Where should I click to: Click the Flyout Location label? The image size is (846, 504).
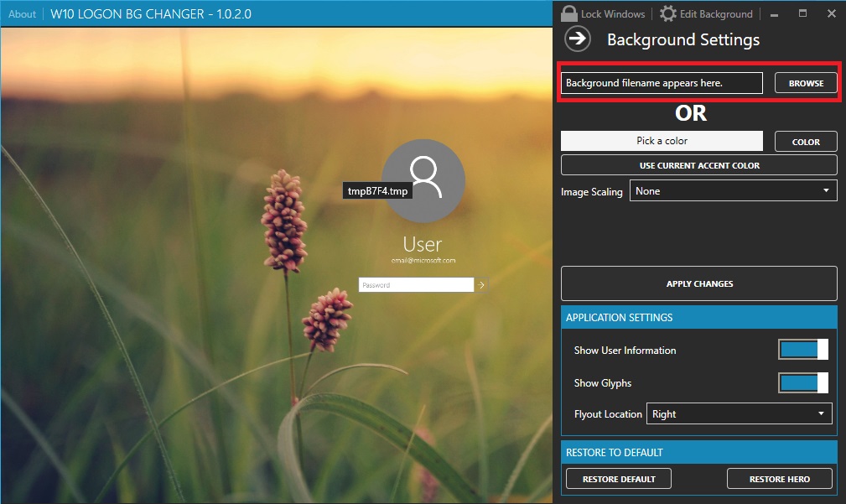[608, 414]
